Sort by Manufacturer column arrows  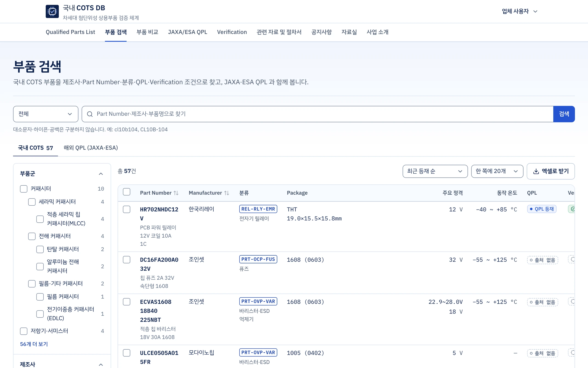227,193
